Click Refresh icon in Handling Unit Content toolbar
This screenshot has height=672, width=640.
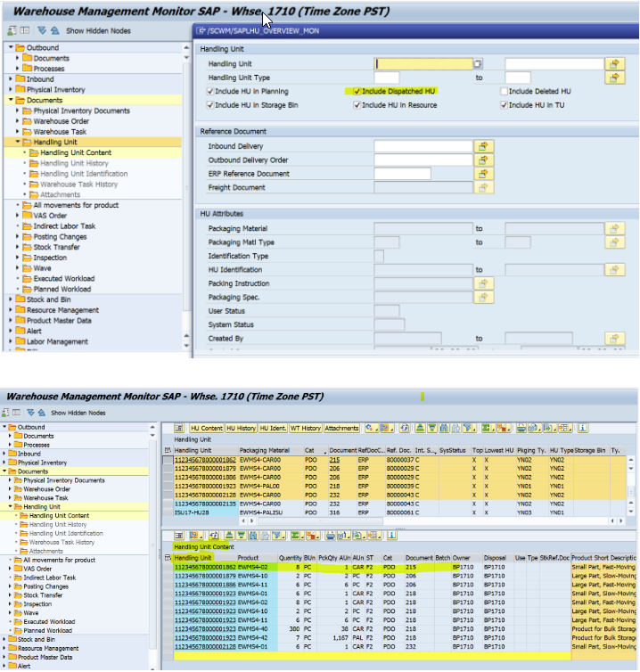213,536
